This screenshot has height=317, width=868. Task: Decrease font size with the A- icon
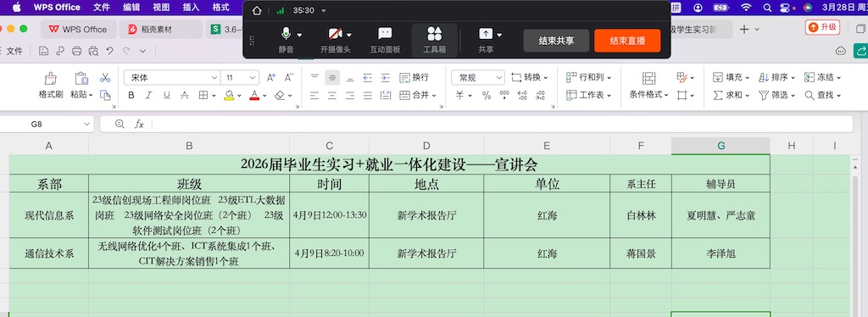(x=289, y=77)
